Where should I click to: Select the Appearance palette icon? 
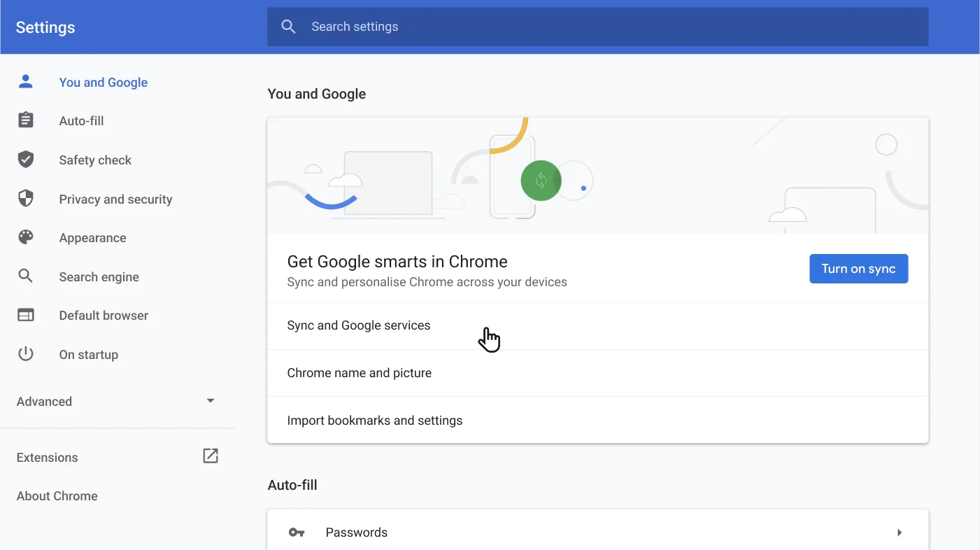point(25,237)
